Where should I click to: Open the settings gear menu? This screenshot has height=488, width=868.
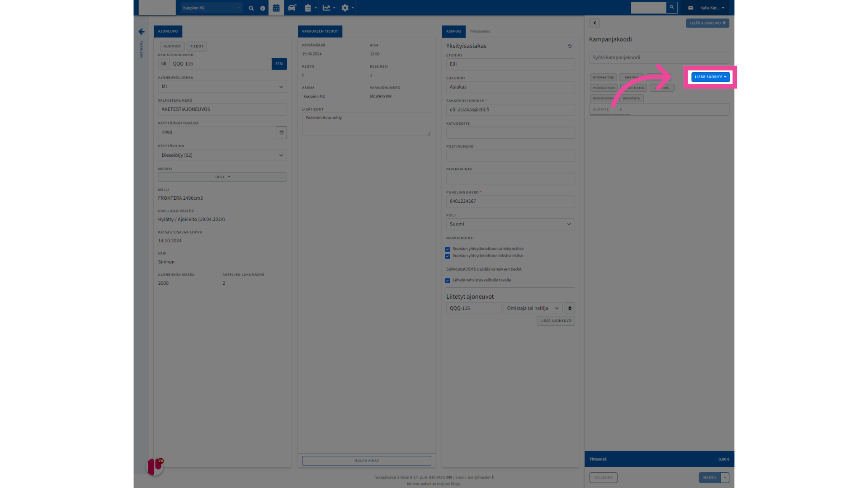(x=347, y=8)
